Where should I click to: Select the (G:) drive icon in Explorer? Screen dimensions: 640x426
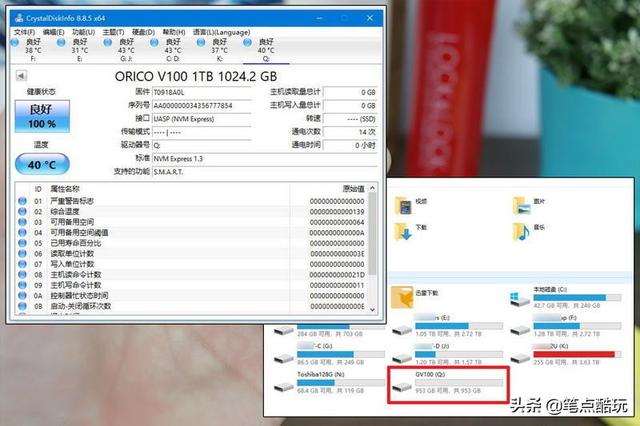(284, 359)
